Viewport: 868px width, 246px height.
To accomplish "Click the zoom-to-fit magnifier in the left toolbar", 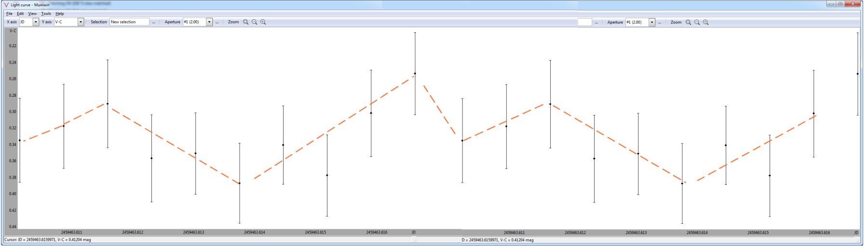I will 245,22.
